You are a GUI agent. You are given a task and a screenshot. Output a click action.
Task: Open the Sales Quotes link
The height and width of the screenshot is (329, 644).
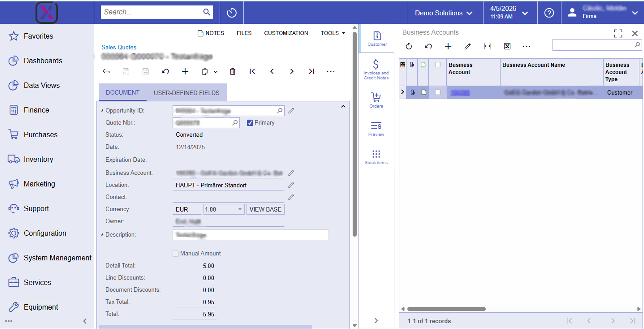119,47
